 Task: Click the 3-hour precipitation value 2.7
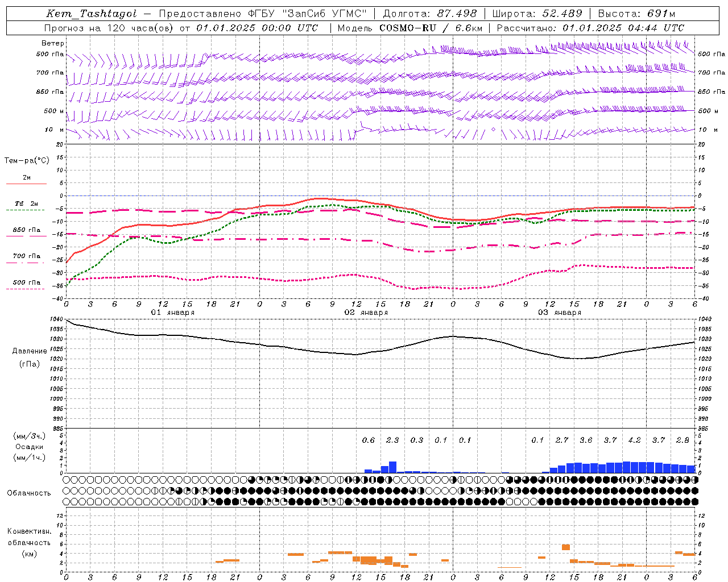pyautogui.click(x=562, y=440)
